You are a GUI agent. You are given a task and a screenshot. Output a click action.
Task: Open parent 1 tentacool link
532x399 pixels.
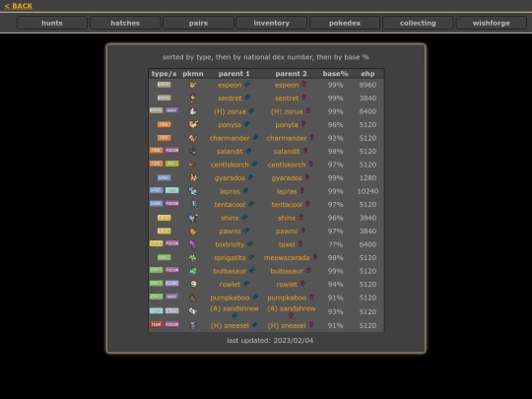[230, 205]
